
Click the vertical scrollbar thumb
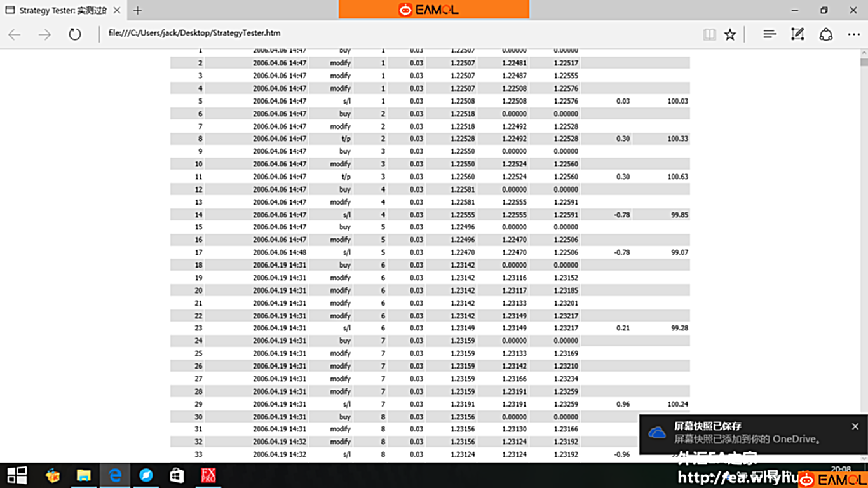[864, 62]
